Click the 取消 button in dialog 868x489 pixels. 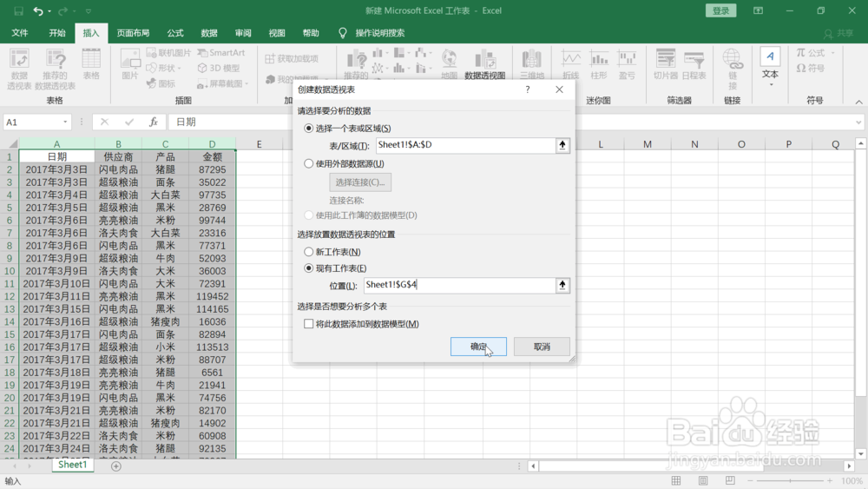tap(542, 347)
